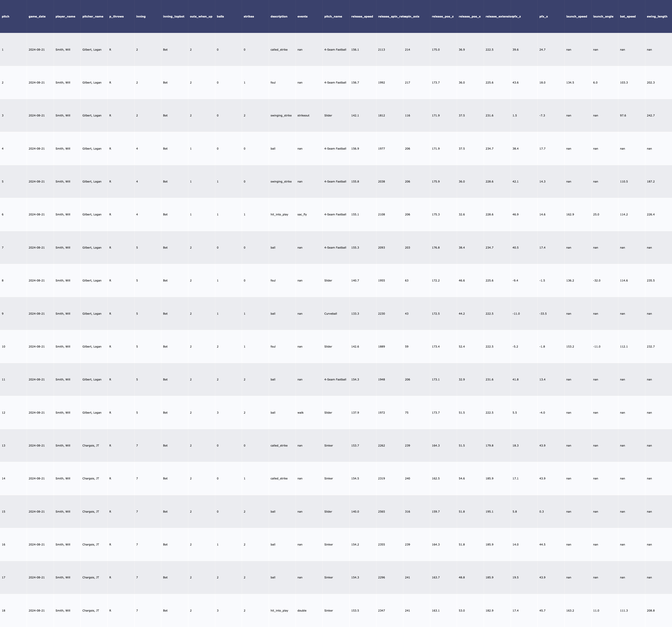Viewport: 672px width, 627px height.
Task: Select the strikeout event cell
Action: click(x=303, y=116)
